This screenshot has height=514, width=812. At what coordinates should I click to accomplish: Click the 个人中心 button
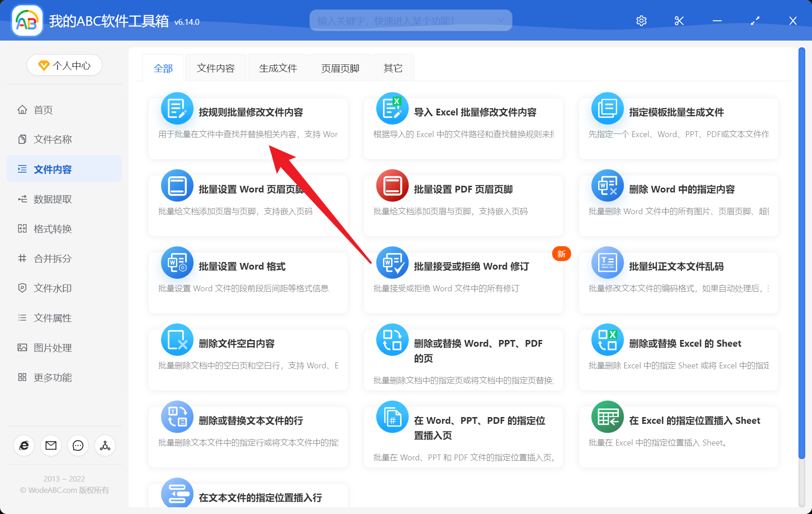[64, 65]
